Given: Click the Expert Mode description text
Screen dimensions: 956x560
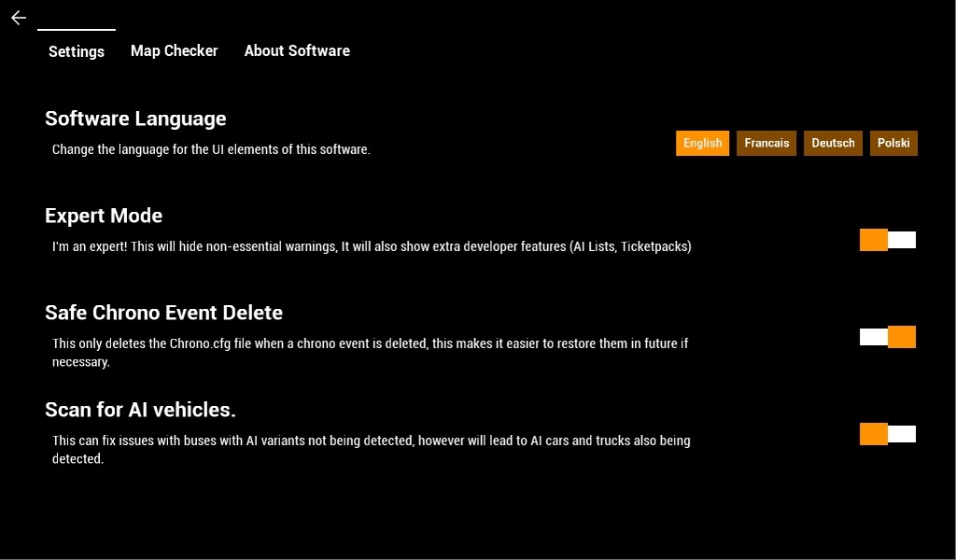Looking at the screenshot, I should click(372, 246).
